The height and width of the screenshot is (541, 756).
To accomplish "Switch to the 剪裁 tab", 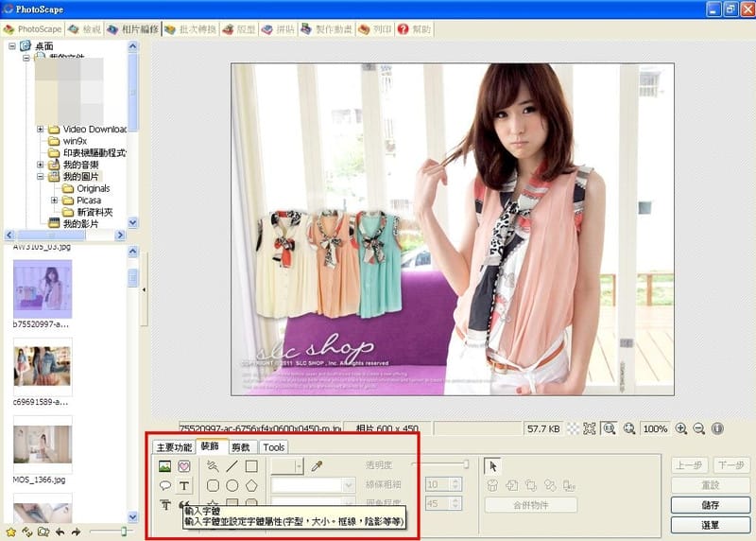I will 240,446.
